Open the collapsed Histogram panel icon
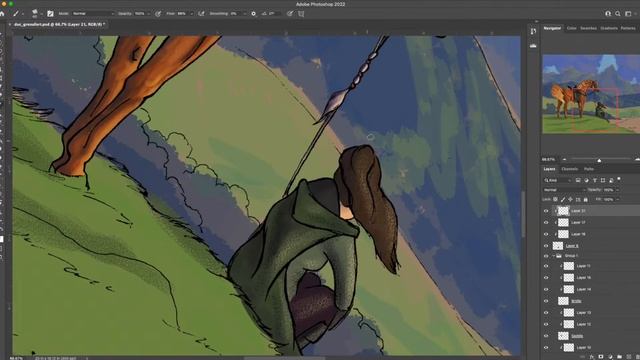 [x=533, y=46]
